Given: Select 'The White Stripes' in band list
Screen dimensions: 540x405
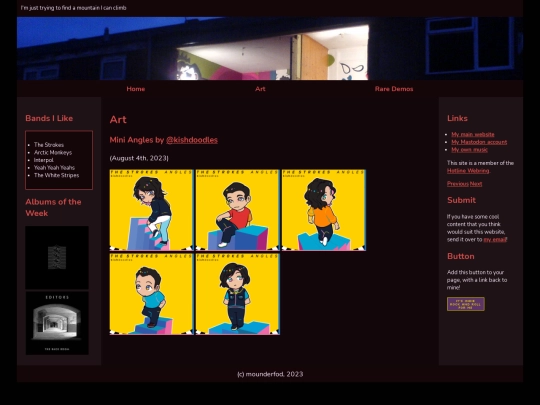Looking at the screenshot, I should pyautogui.click(x=56, y=175).
